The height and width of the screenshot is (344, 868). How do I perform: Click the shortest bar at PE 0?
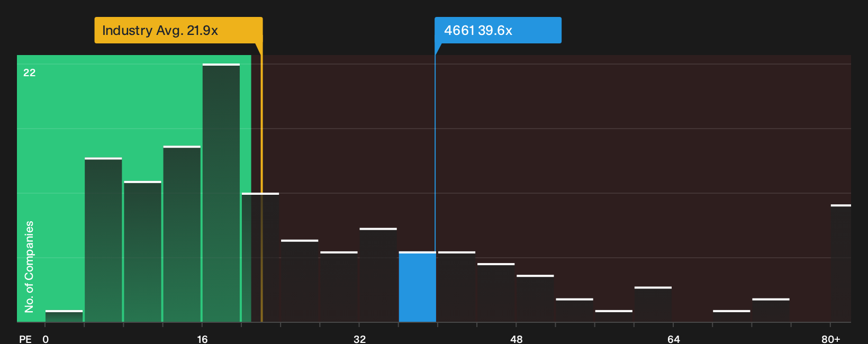click(x=64, y=316)
